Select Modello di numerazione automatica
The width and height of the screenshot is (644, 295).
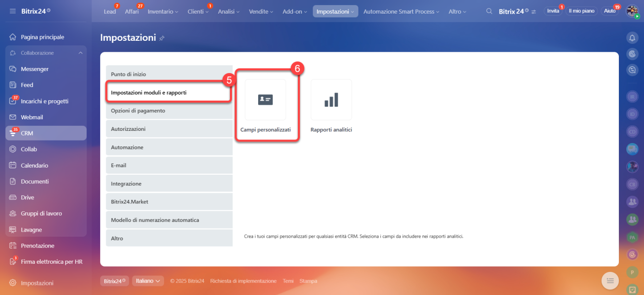(x=169, y=220)
